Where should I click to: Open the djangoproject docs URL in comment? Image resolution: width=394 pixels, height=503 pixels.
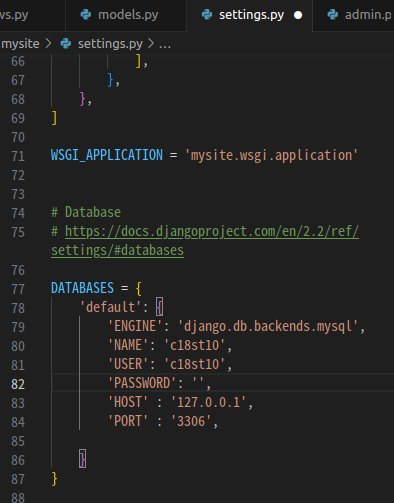(x=212, y=231)
